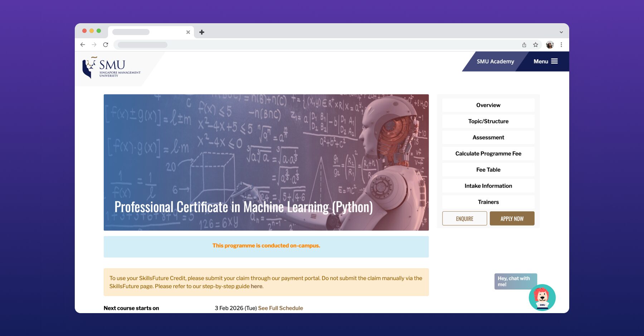The height and width of the screenshot is (336, 644).
Task: Select the Trainers sidebar item
Action: (488, 202)
